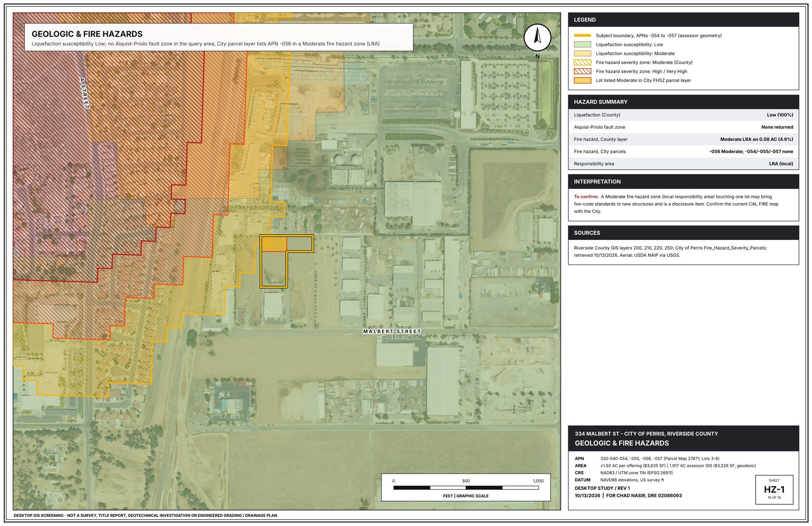
Task: Click the City FHSZ parcel layer legend swatch
Action: click(x=582, y=80)
